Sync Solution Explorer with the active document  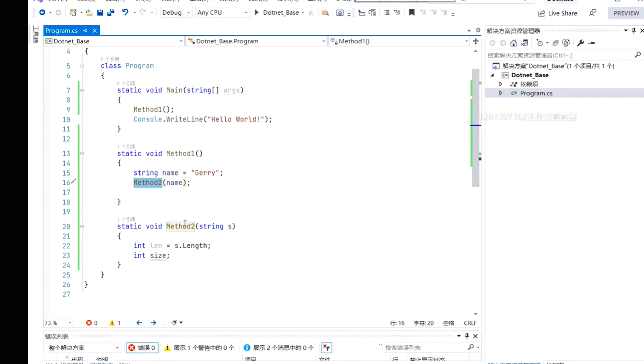click(524, 43)
